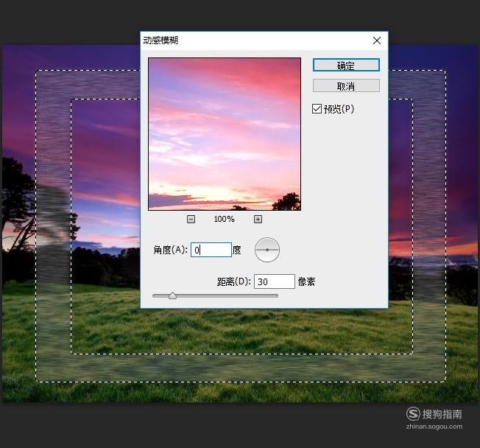Zoom out preview with minus icon
Screen dimensions: 480x448
click(x=191, y=219)
